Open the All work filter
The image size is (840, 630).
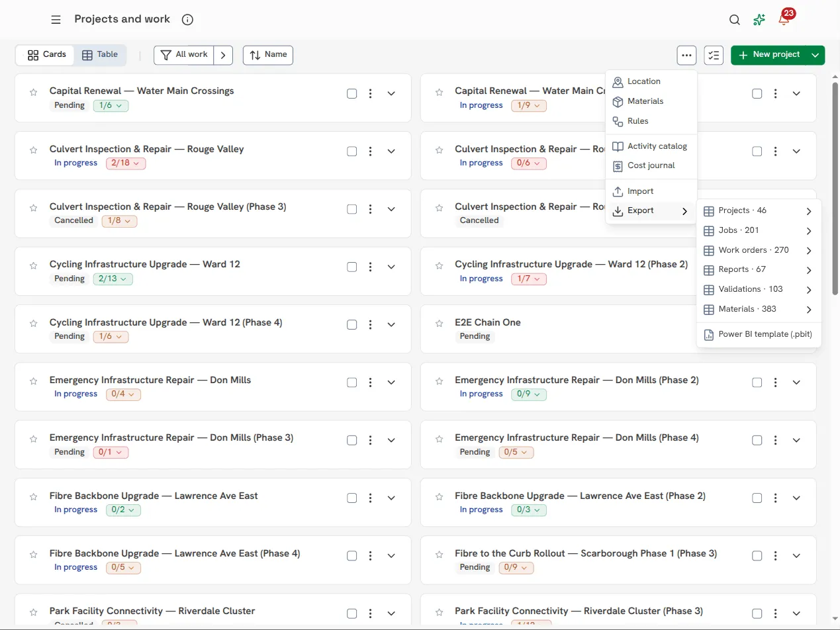184,56
